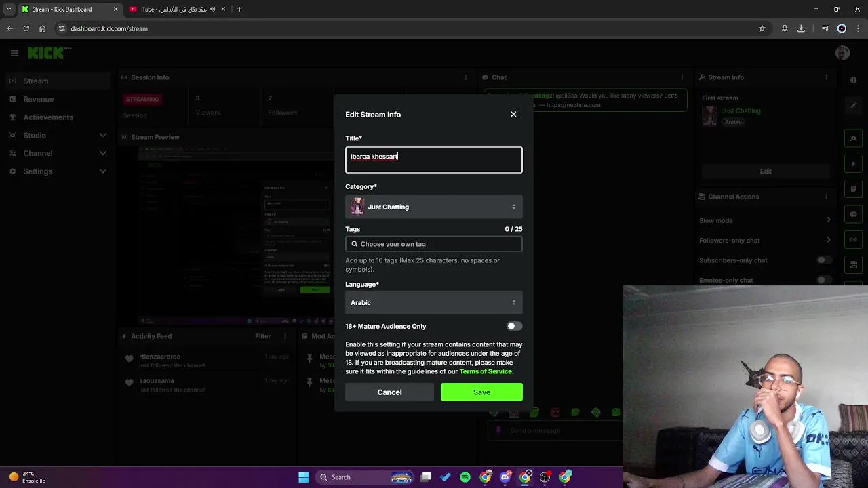This screenshot has height=488, width=868.
Task: Open a new browser tab
Action: tap(239, 9)
